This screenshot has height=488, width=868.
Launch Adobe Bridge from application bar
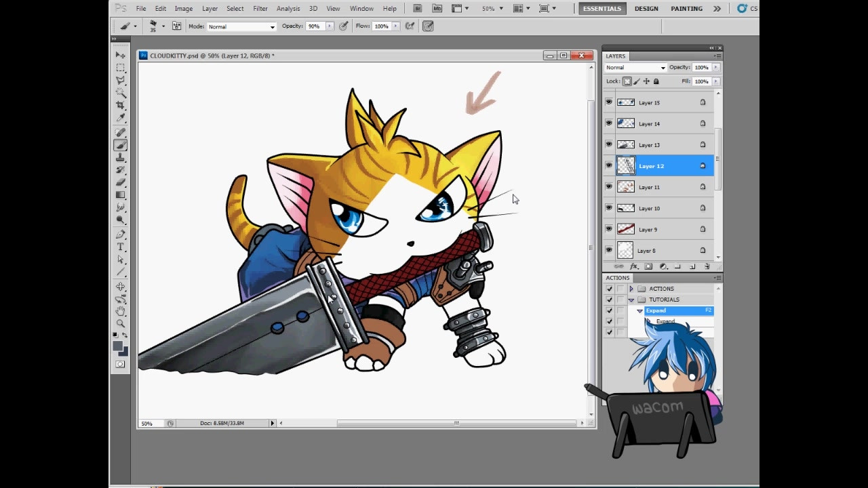click(418, 8)
